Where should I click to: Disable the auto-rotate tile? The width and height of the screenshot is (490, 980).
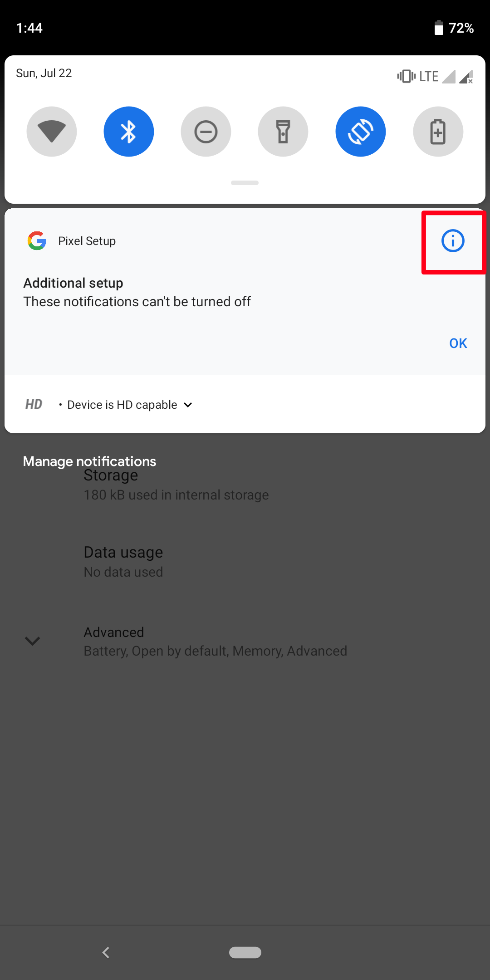tap(361, 132)
